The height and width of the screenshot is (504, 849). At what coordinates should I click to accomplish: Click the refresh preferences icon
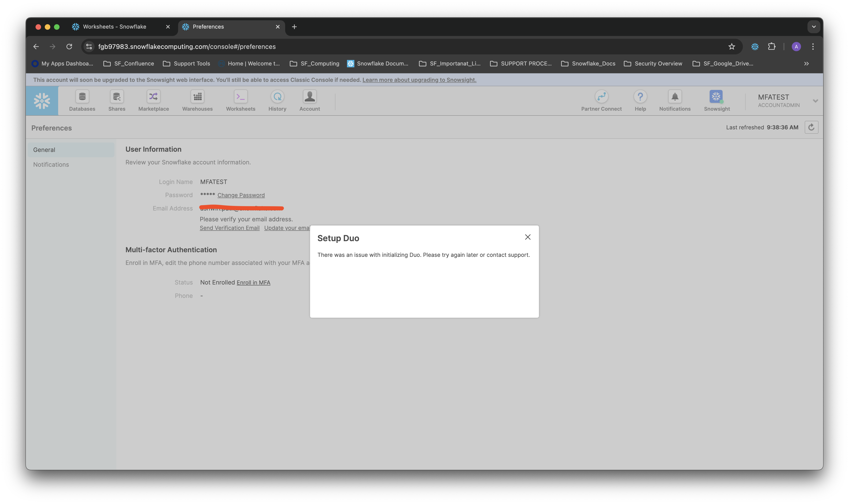(811, 127)
